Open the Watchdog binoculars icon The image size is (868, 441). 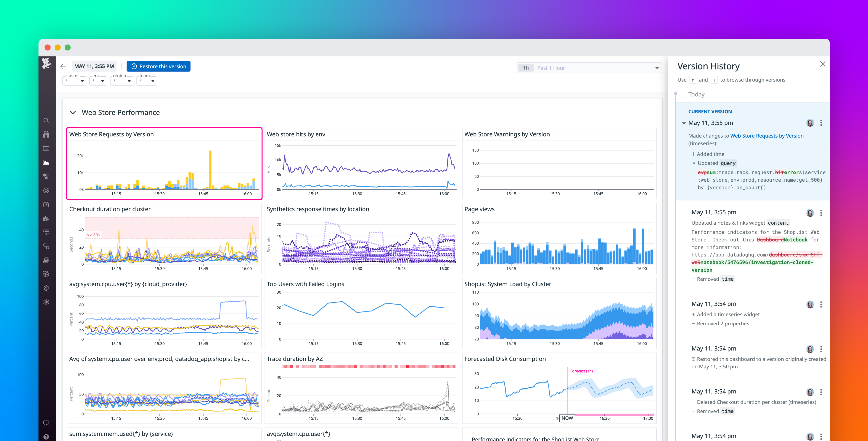(x=46, y=134)
